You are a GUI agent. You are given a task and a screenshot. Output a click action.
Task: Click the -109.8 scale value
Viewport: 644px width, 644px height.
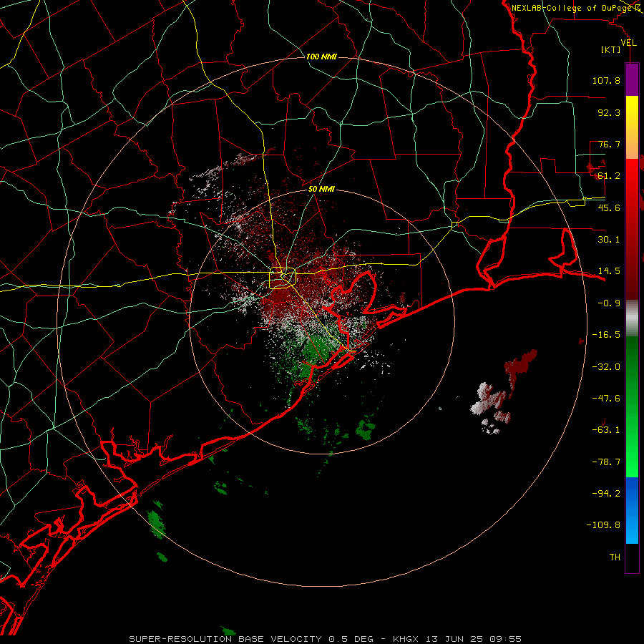603,525
